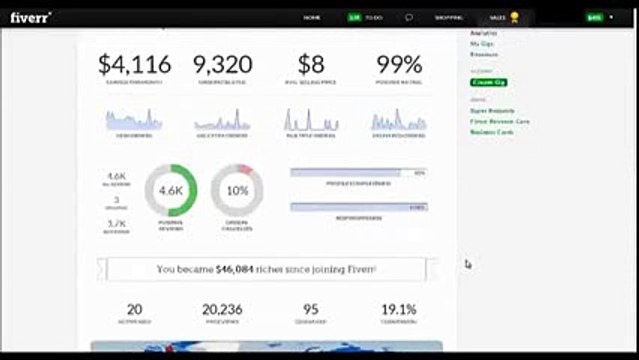Viewport: 639px width, 360px height.
Task: Open first gig link under the sidebar list
Action: (x=492, y=111)
